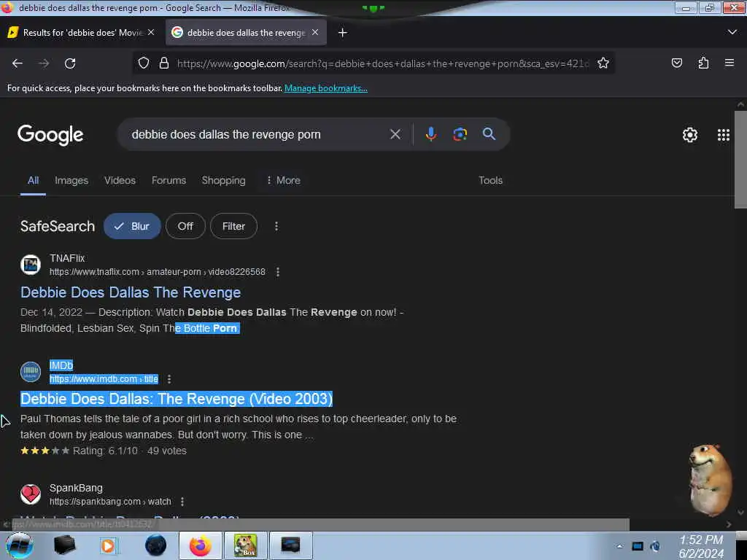
Task: Open IMDb result title link
Action: [x=177, y=399]
